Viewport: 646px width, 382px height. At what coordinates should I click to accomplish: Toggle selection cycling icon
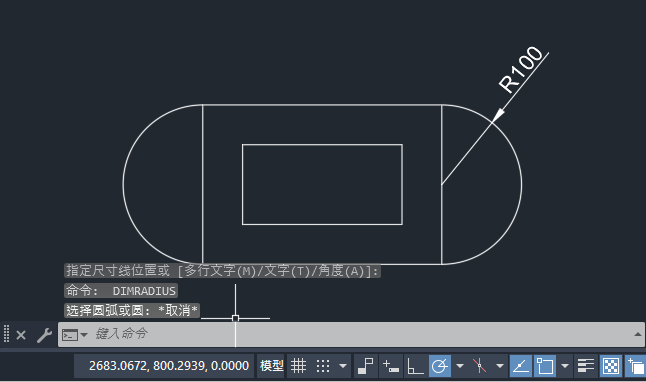point(636,366)
